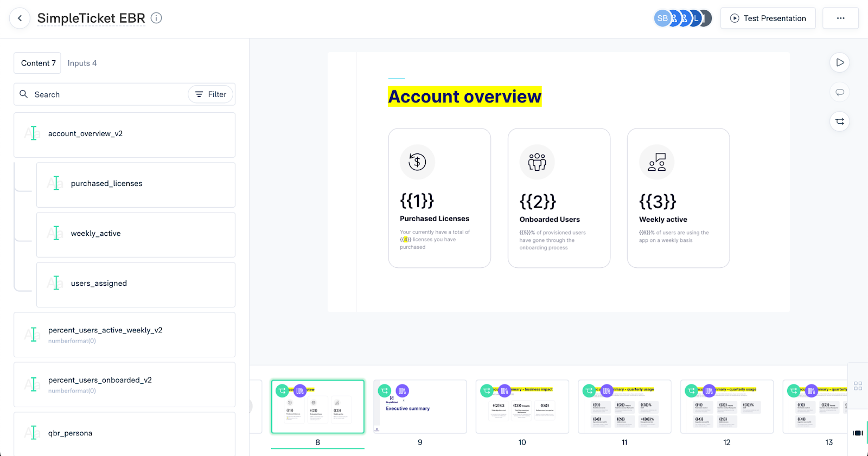Open the Filter options
This screenshot has height=456, width=868.
(211, 94)
